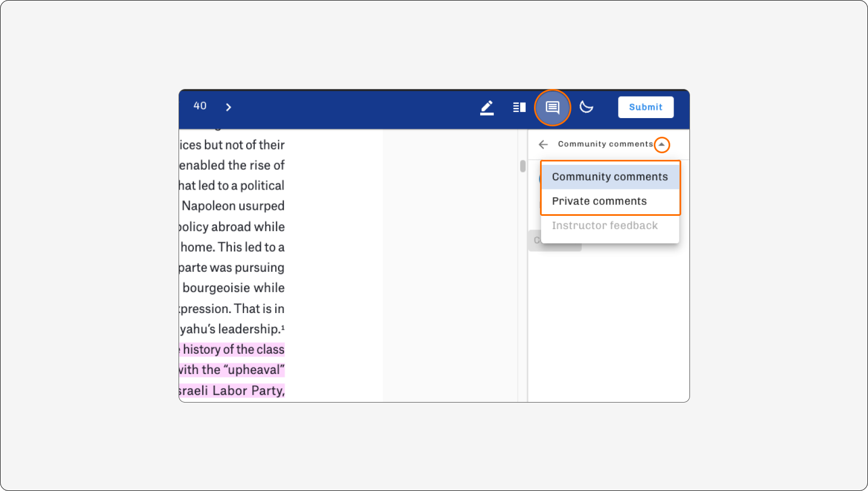Image resolution: width=868 pixels, height=491 pixels.
Task: Click highlighted text "history of the class"
Action: 233,349
